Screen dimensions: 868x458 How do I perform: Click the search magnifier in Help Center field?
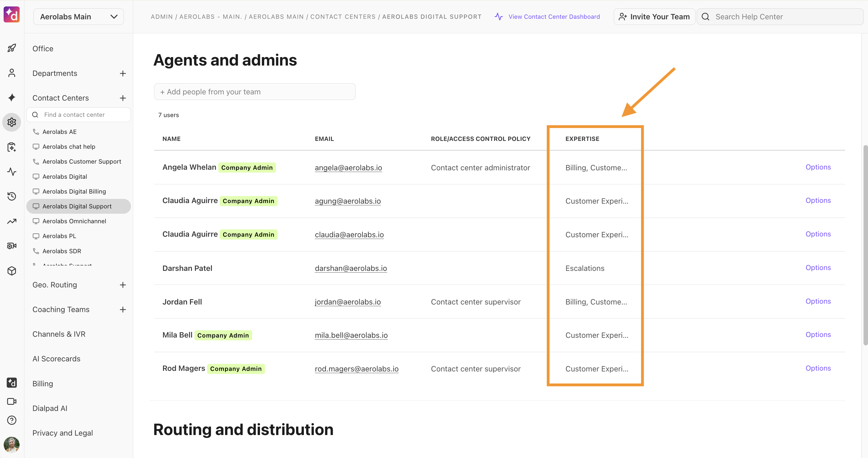[705, 17]
